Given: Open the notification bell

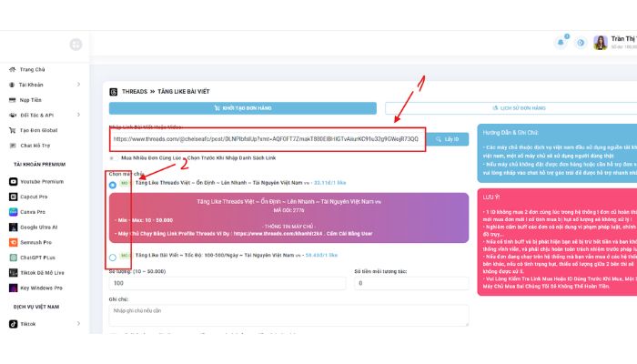Looking at the screenshot, I should (x=561, y=42).
